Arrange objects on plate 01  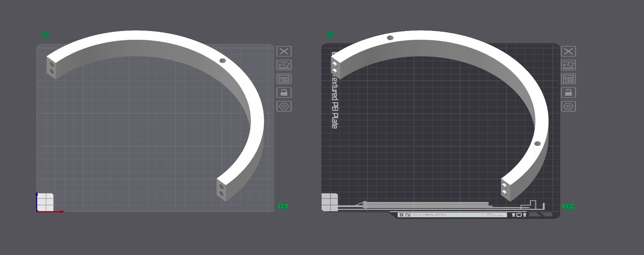284,79
